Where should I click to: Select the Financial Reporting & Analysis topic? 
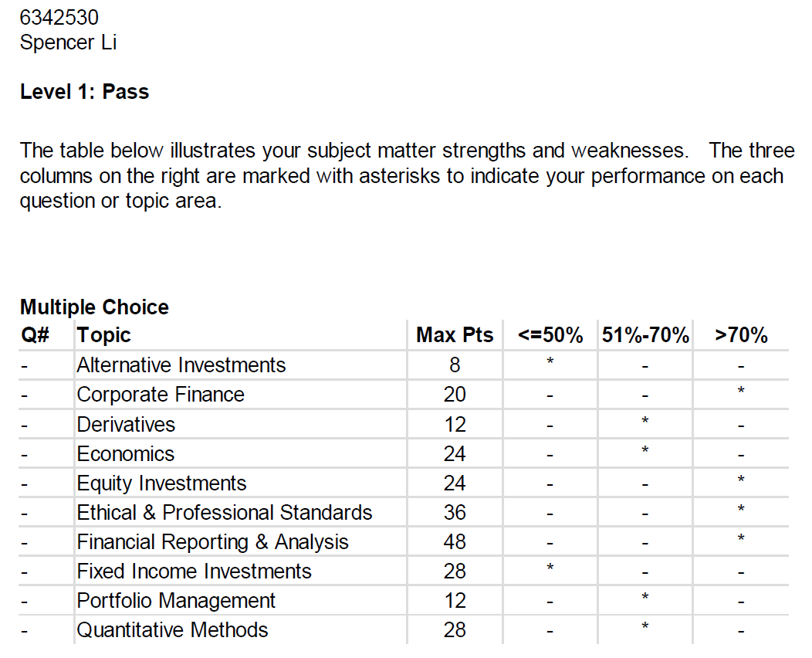tap(212, 542)
